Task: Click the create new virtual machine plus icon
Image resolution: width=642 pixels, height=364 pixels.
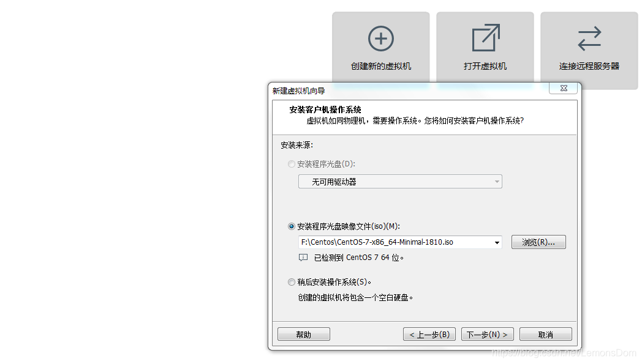Action: (x=381, y=39)
